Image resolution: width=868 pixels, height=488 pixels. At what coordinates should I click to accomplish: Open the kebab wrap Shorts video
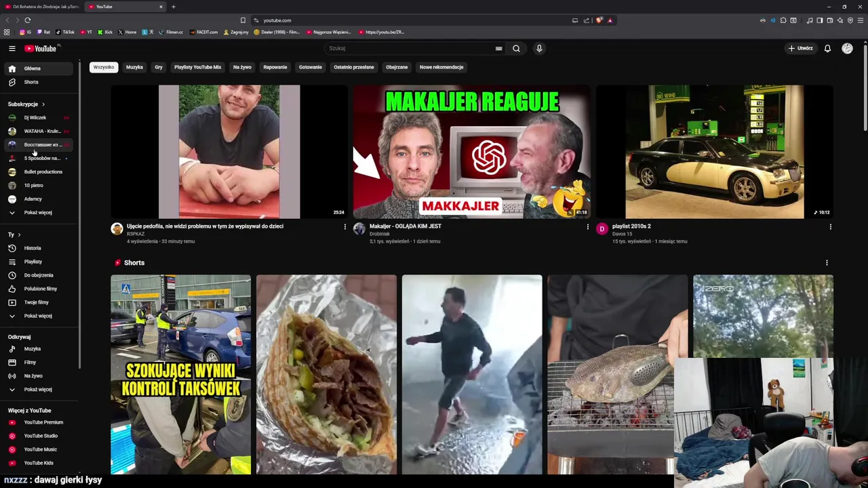pos(326,374)
